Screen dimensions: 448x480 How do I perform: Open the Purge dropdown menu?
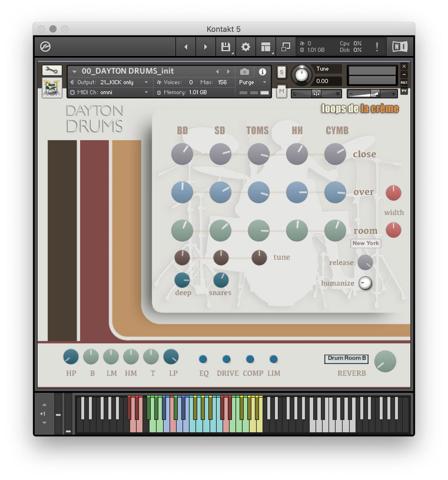(253, 82)
